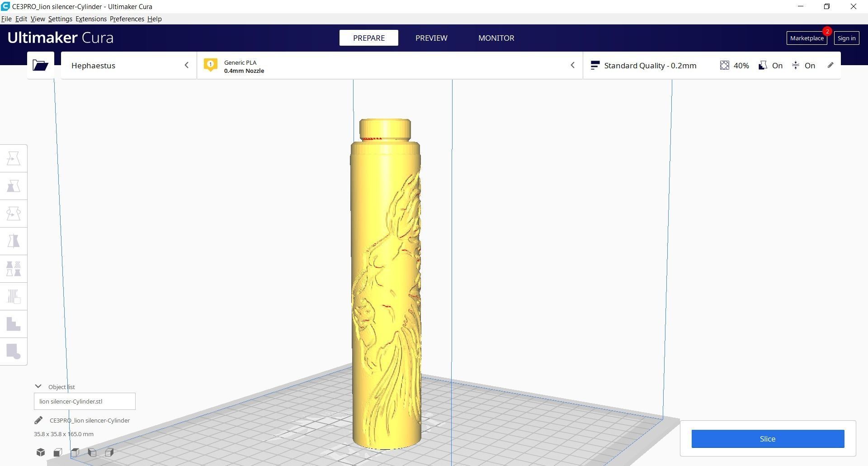Collapse the material panel chevron

[x=572, y=66]
